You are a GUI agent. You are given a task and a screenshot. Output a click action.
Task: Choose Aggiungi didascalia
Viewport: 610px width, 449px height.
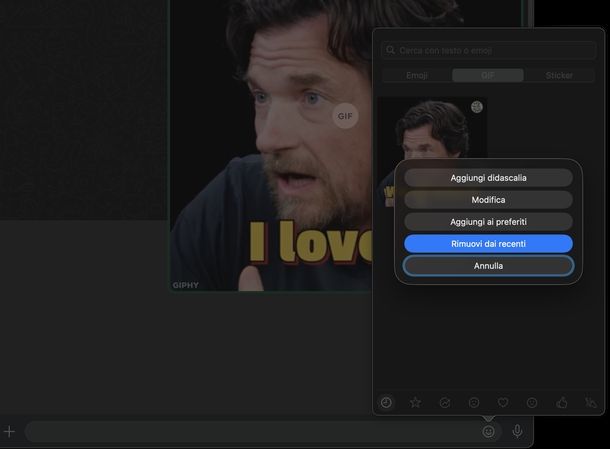pos(488,177)
